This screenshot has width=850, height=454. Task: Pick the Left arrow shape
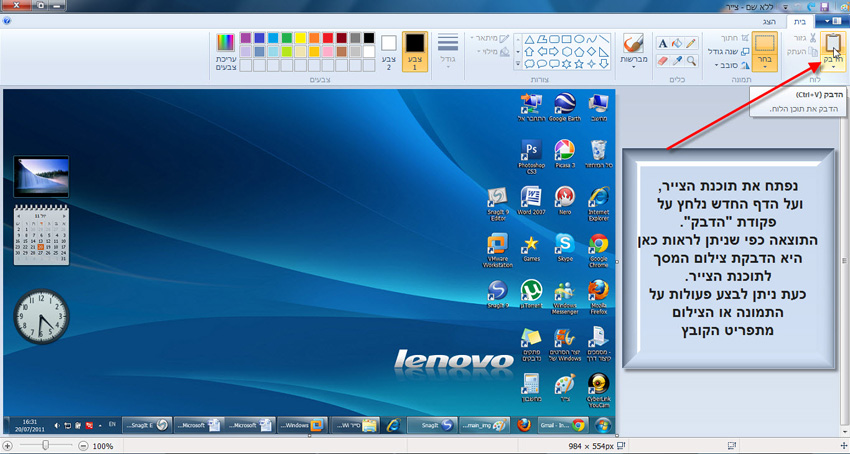[542, 52]
